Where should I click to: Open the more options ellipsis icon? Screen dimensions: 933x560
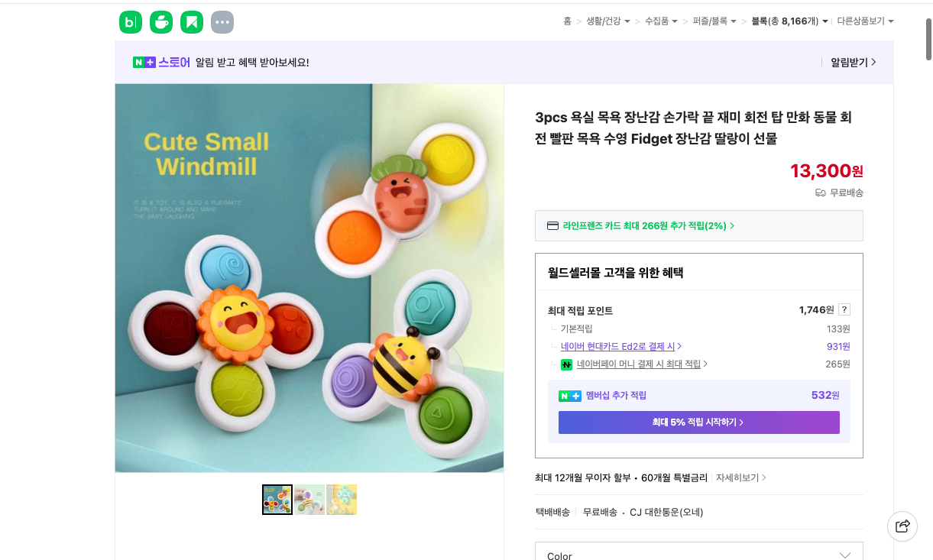click(x=222, y=22)
